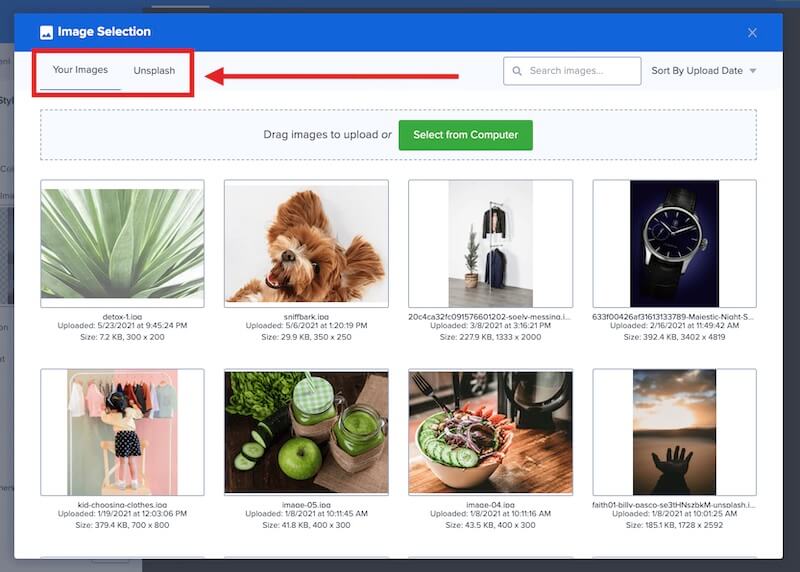Screen dimensions: 800x572
Task: Click the sniffbark.jpg file name
Action: coord(306,316)
